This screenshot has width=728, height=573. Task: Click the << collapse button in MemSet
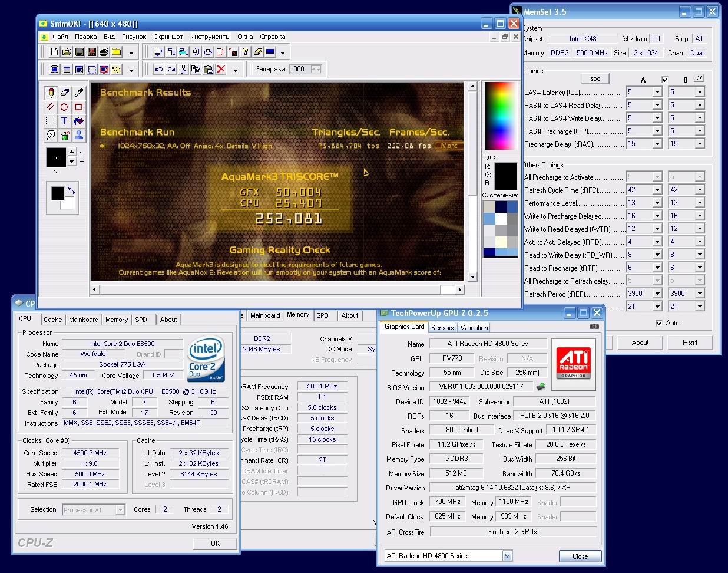pos(699,78)
